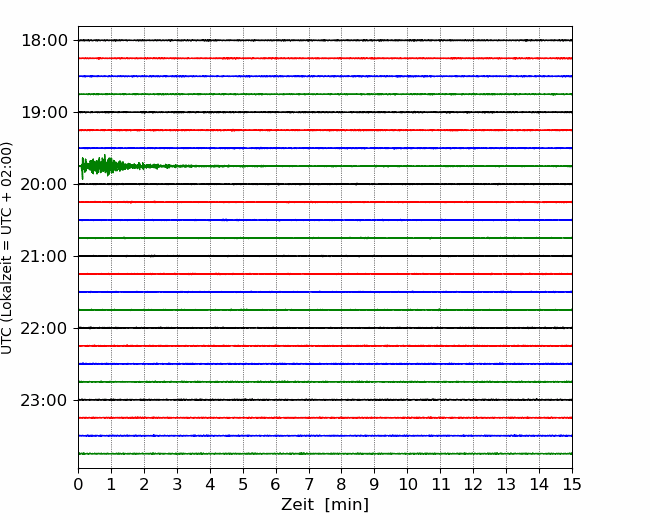Click the 23:00 time label
Screen dimensions: 650x520
44,401
